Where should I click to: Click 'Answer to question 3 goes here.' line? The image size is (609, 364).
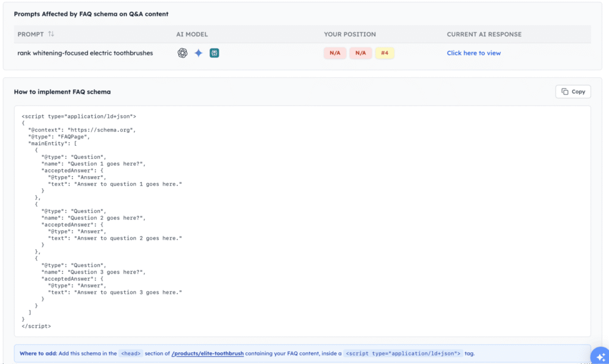[115, 292]
